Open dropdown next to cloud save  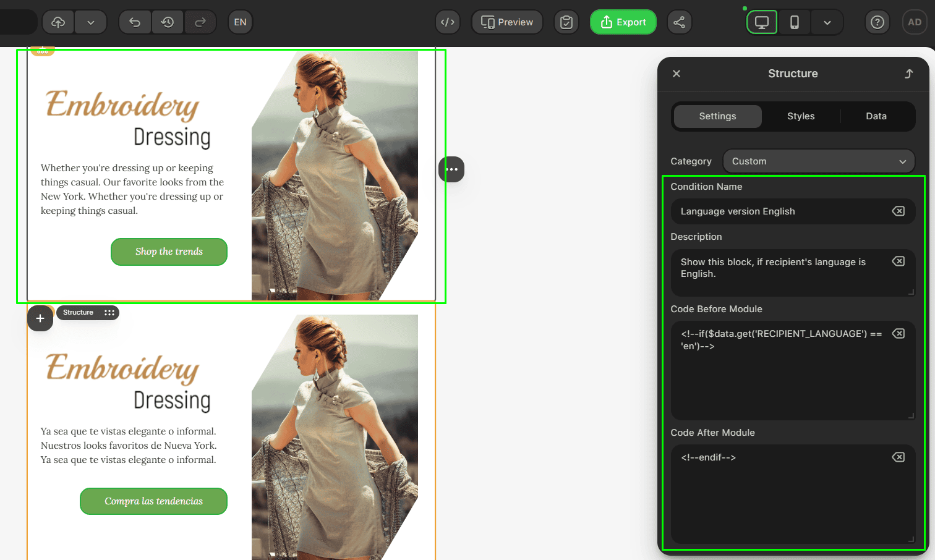(x=91, y=22)
